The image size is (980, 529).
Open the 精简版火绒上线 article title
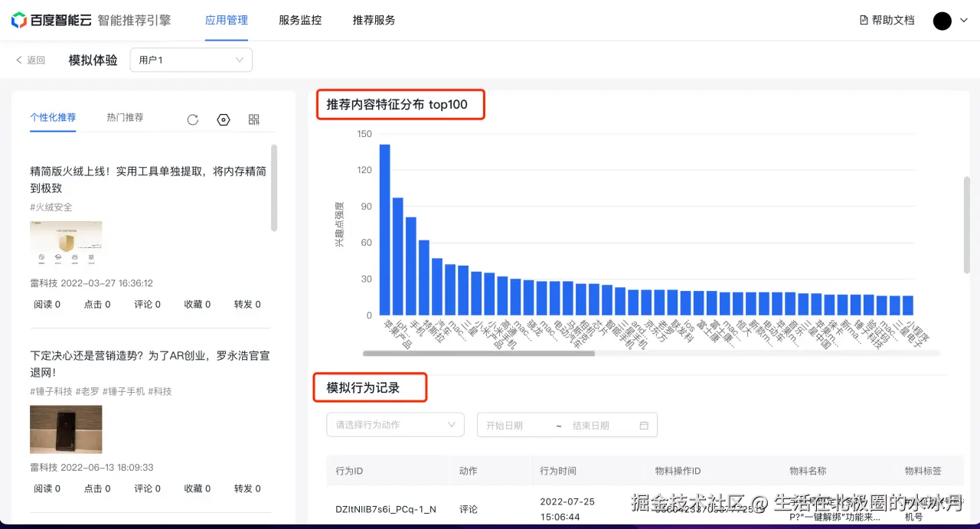pyautogui.click(x=149, y=179)
